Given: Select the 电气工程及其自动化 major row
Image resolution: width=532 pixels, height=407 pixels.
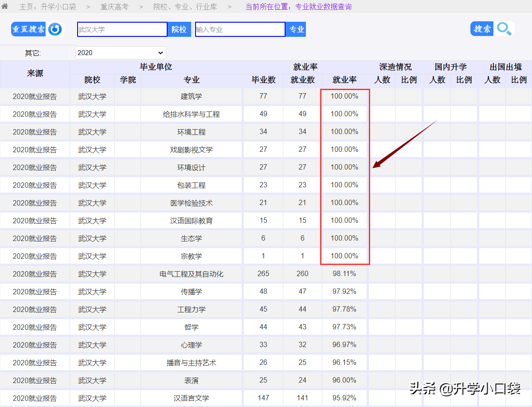Looking at the screenshot, I should pyautogui.click(x=191, y=273).
